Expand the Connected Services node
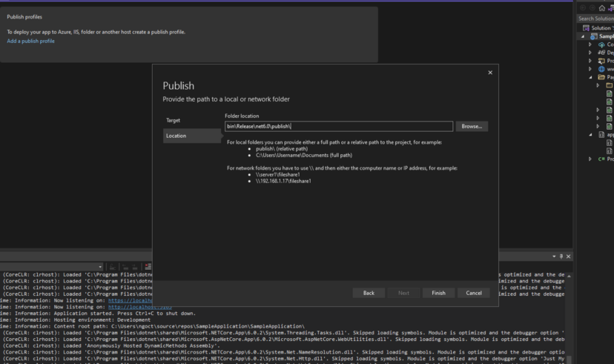Viewport: 614px width, 364px height. click(590, 44)
